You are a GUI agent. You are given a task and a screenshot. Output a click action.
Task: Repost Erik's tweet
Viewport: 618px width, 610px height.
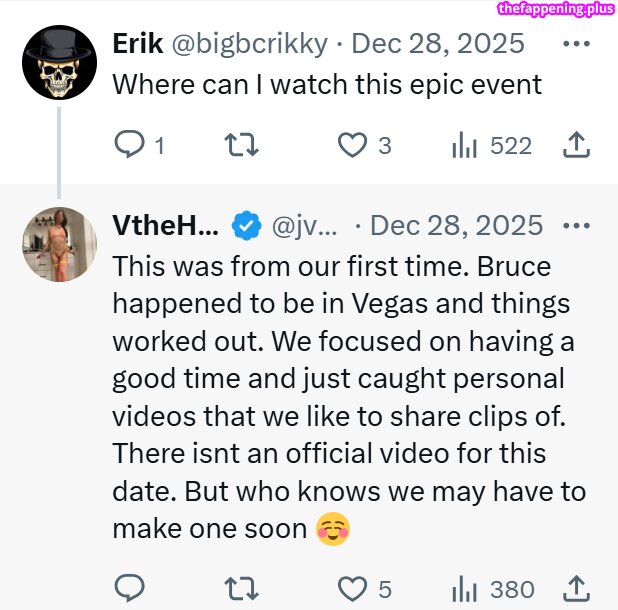point(242,146)
